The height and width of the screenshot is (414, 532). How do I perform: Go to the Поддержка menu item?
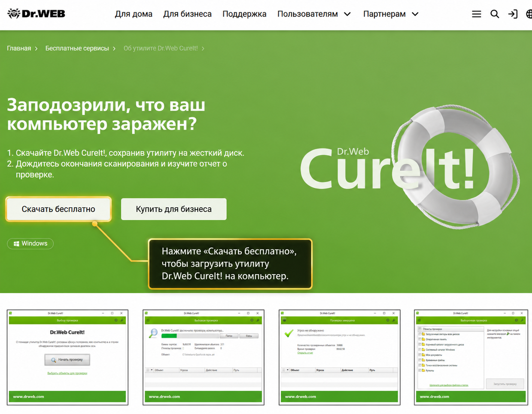pyautogui.click(x=244, y=14)
